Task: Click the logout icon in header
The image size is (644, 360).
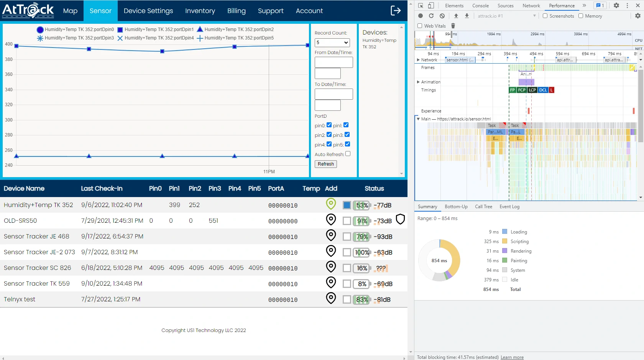Action: 395,11
